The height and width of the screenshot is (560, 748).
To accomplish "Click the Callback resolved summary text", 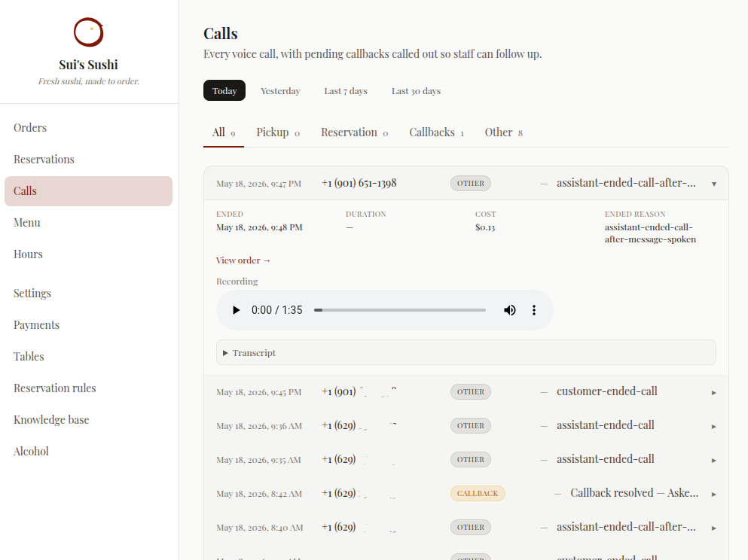I will click(x=634, y=493).
